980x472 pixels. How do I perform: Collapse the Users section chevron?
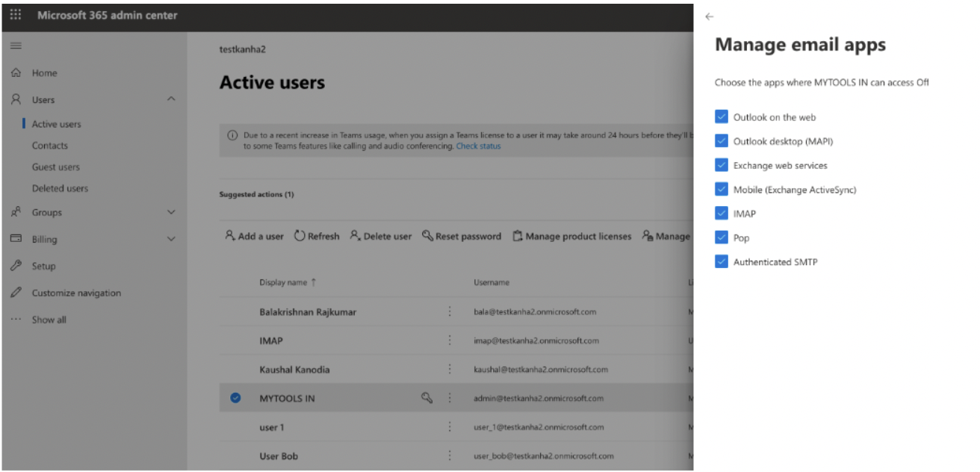(x=171, y=99)
